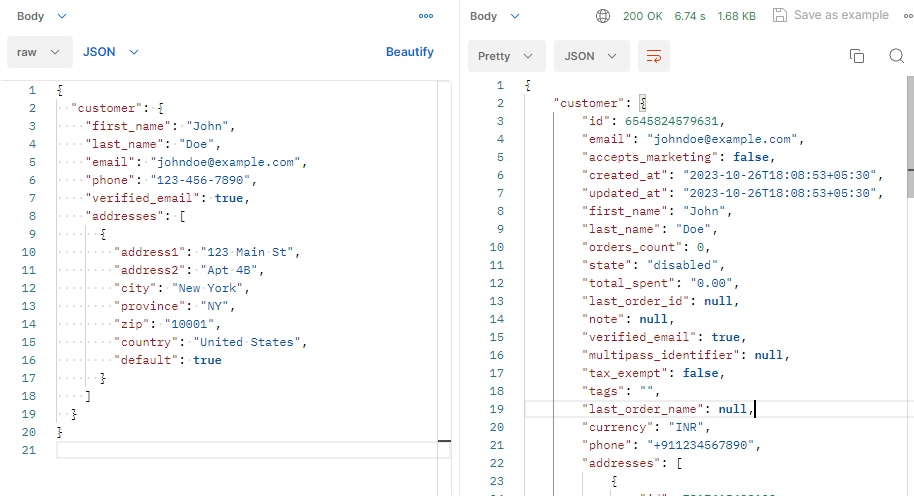The height and width of the screenshot is (496, 914).
Task: Toggle the wrap lines icon in response toolbar
Action: 654,56
